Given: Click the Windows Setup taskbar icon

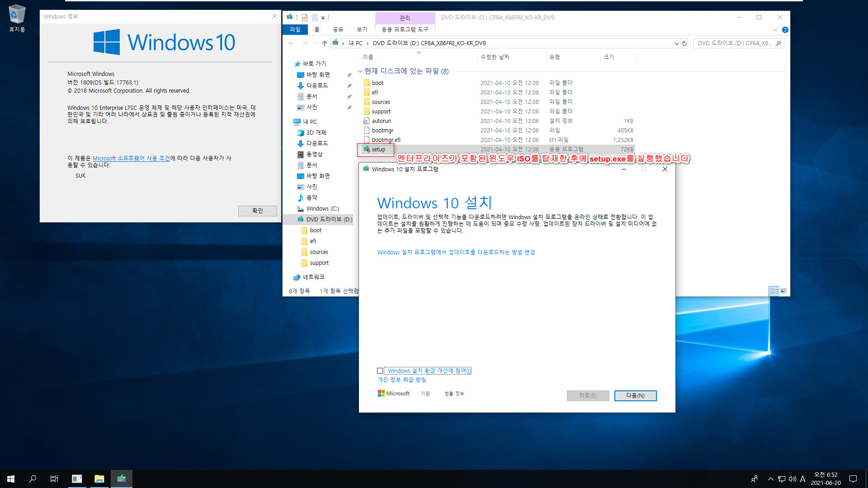Looking at the screenshot, I should coord(121,479).
